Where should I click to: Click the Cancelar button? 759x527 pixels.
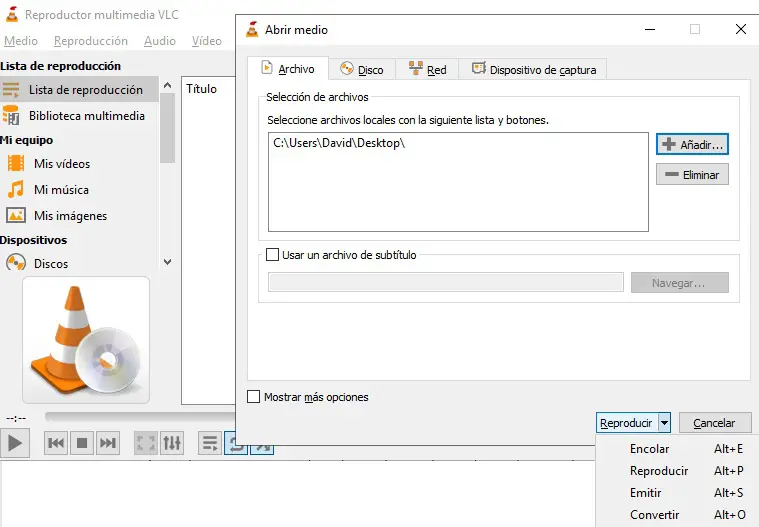pos(715,423)
